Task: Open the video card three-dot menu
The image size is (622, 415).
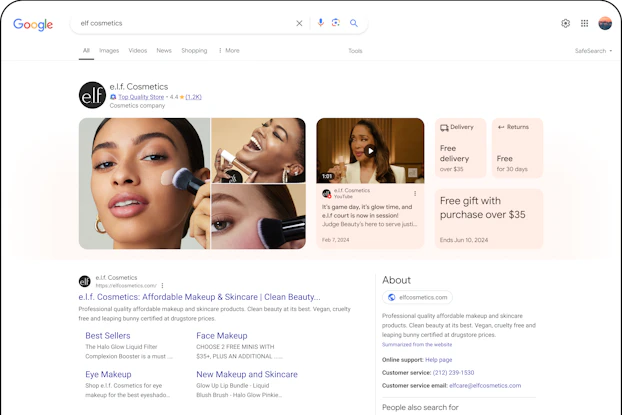Action: tap(415, 194)
